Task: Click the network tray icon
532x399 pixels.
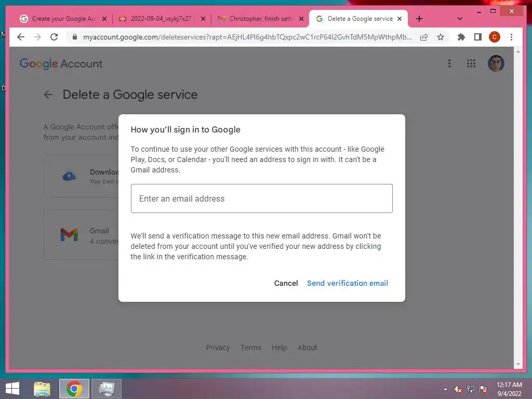Action: pyautogui.click(x=470, y=389)
